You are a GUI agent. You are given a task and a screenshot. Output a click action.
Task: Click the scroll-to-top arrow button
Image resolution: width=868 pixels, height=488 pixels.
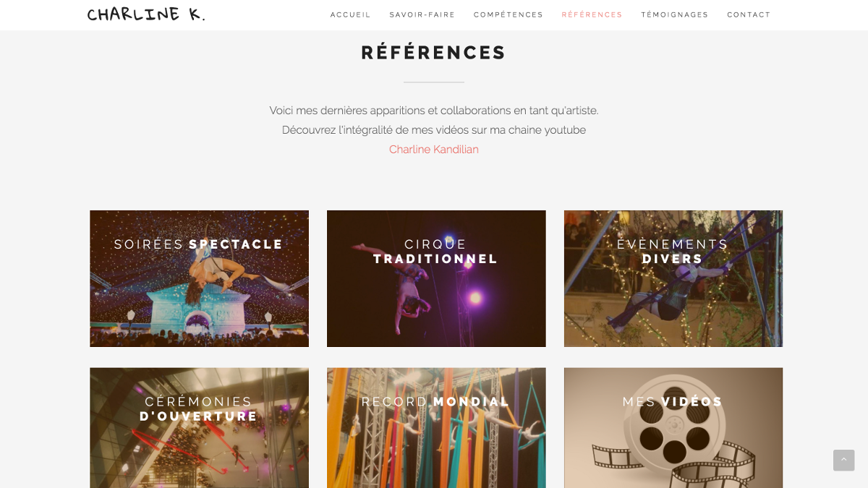(843, 461)
